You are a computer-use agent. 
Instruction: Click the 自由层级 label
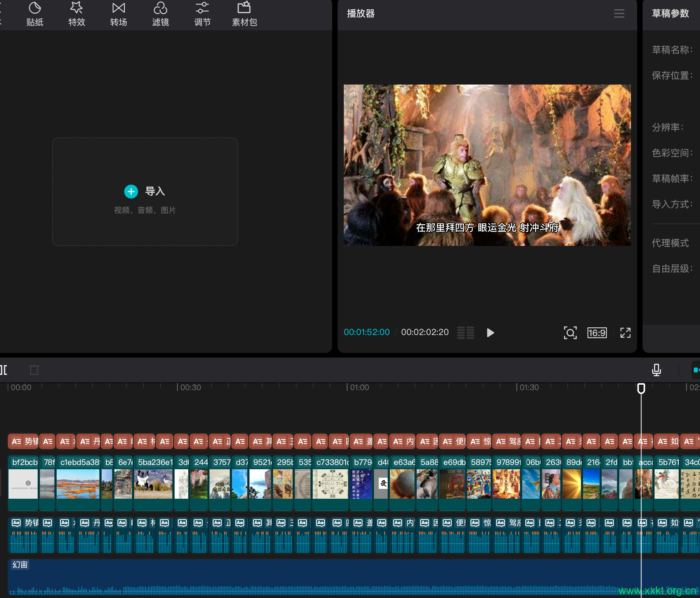point(672,268)
